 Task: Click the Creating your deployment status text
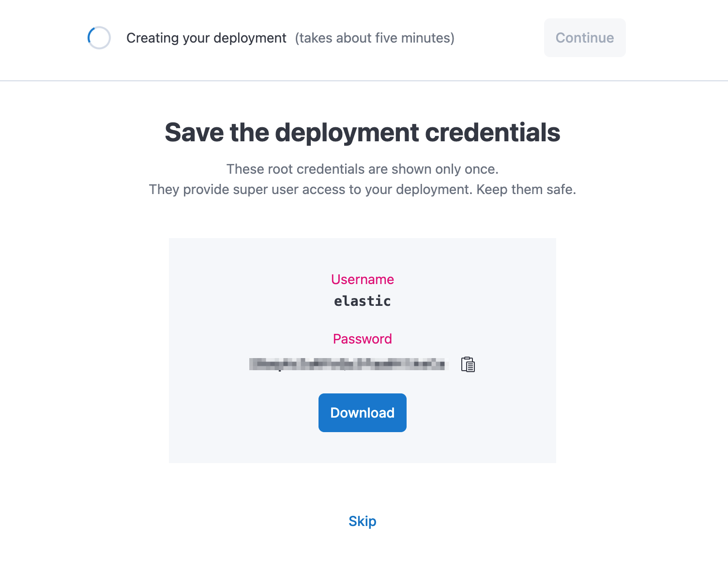206,38
